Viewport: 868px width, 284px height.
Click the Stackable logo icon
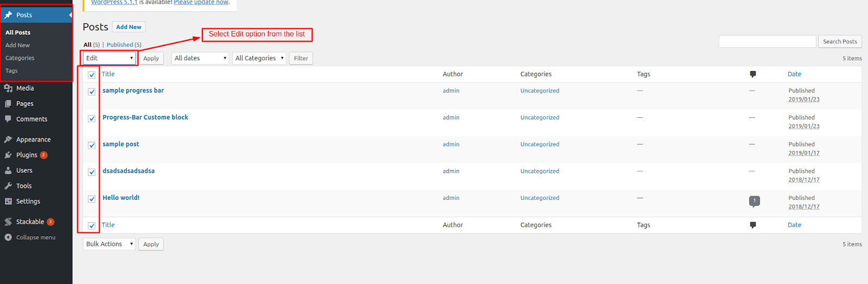click(8, 222)
